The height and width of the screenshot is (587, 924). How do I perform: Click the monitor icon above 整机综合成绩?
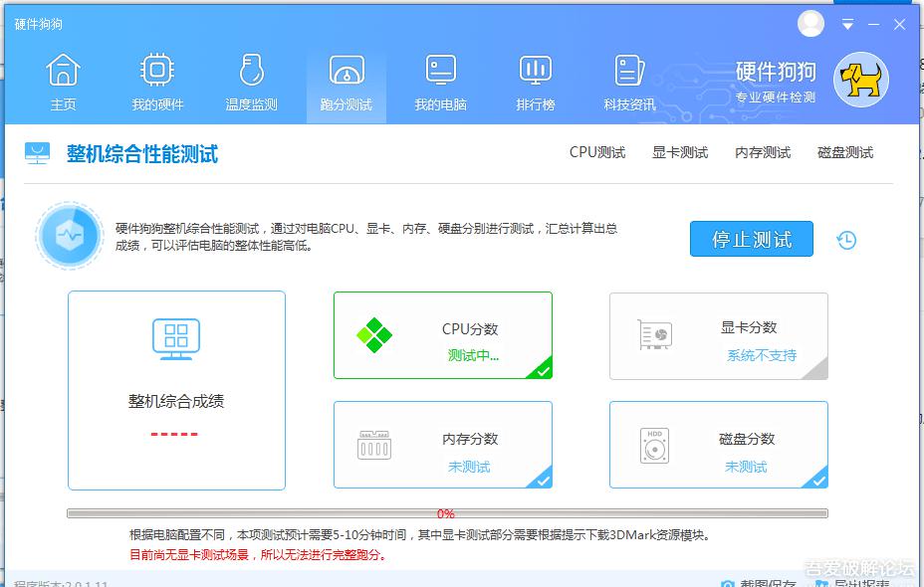coord(176,338)
